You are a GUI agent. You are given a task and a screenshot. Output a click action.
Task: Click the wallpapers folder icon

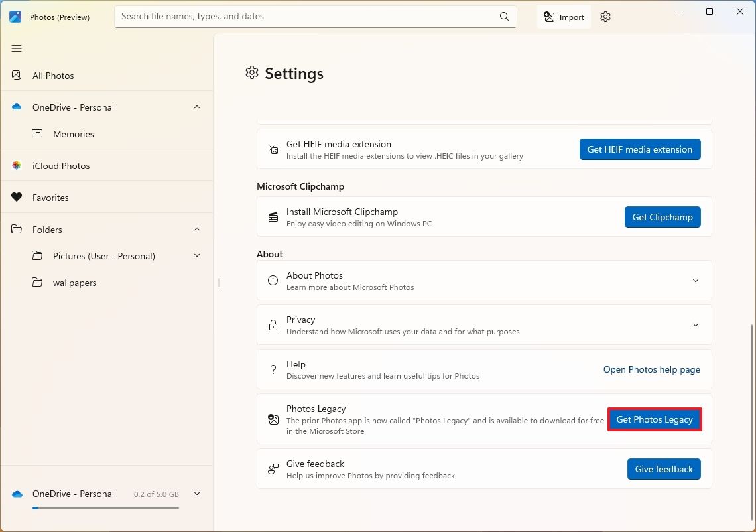37,283
